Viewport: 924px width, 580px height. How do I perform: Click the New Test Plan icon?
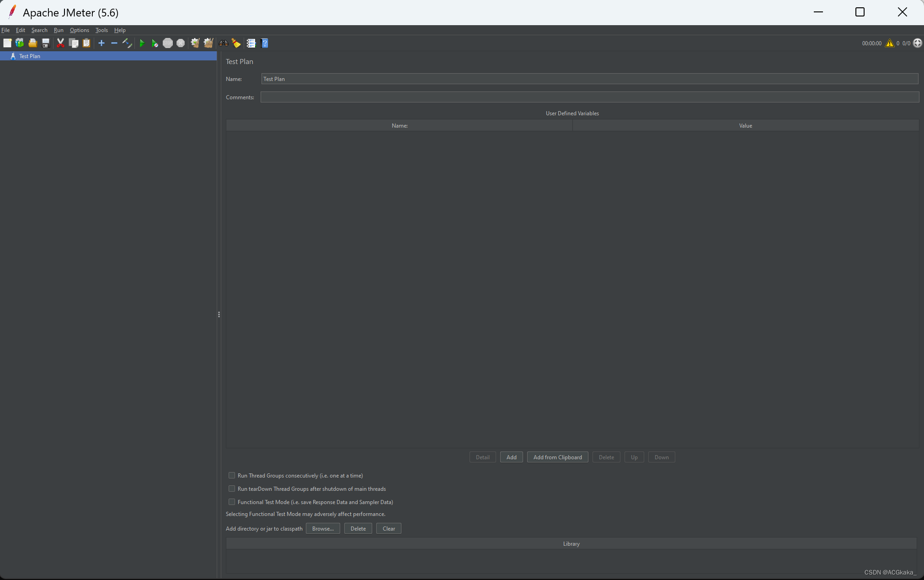(7, 43)
